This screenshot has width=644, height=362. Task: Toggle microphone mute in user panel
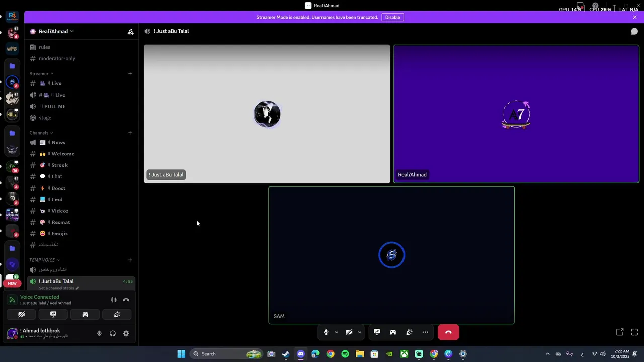[x=99, y=333]
